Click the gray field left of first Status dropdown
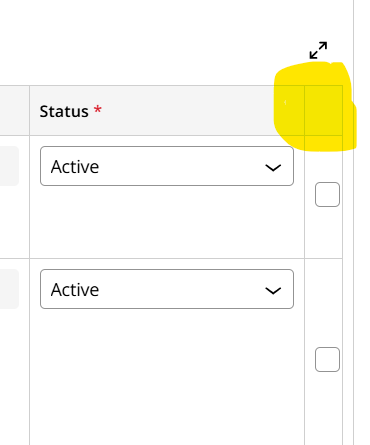This screenshot has width=370, height=445. pos(9,166)
